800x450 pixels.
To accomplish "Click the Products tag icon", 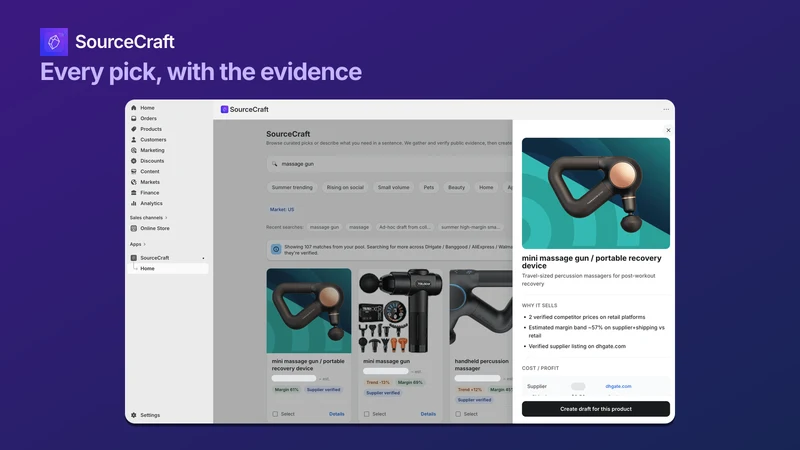I will tap(134, 129).
